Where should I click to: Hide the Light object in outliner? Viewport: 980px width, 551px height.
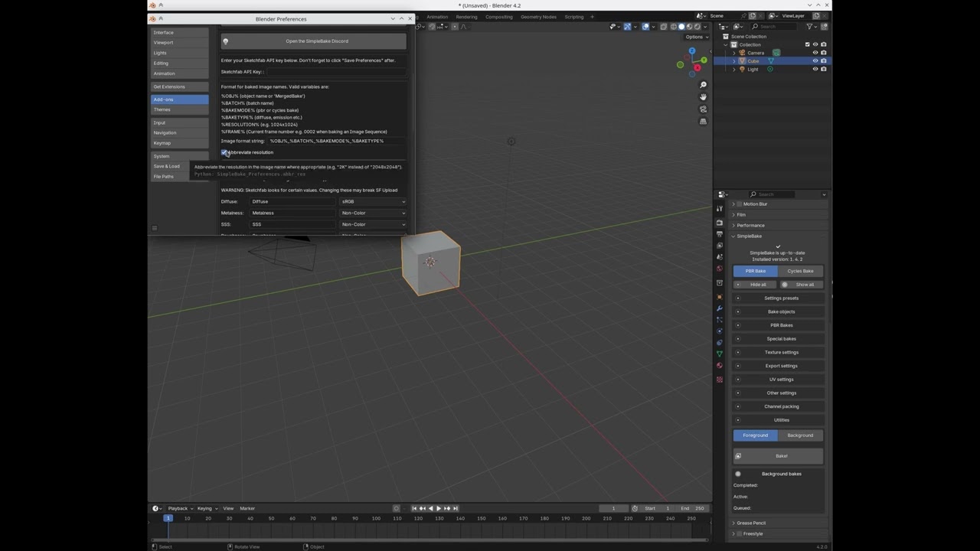[x=815, y=70]
